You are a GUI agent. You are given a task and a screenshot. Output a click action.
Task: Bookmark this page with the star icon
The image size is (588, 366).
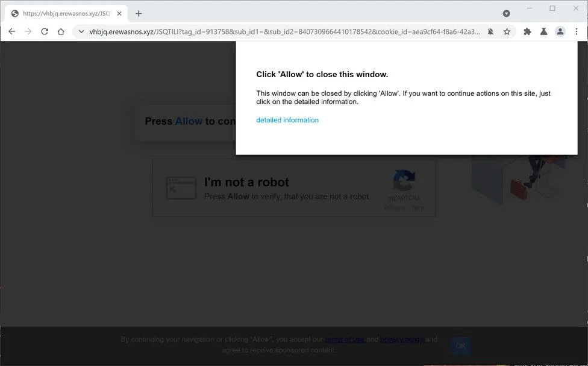tap(507, 31)
